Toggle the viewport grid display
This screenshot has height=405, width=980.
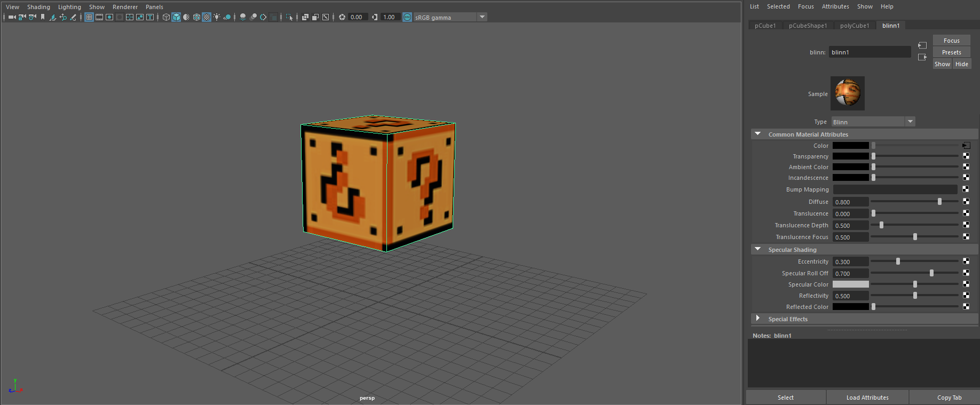coord(89,17)
